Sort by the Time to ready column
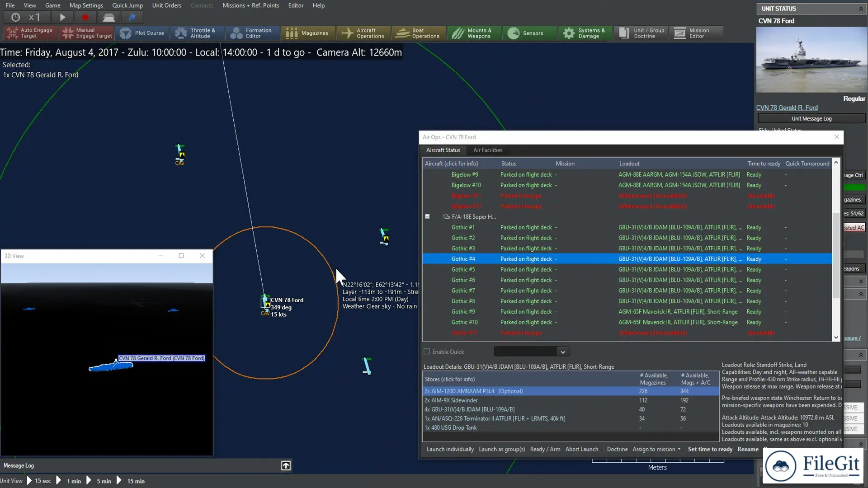 [x=764, y=164]
